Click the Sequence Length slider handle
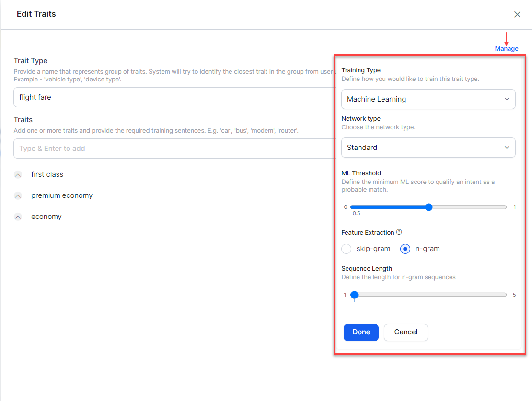The height and width of the screenshot is (401, 532). [x=354, y=295]
